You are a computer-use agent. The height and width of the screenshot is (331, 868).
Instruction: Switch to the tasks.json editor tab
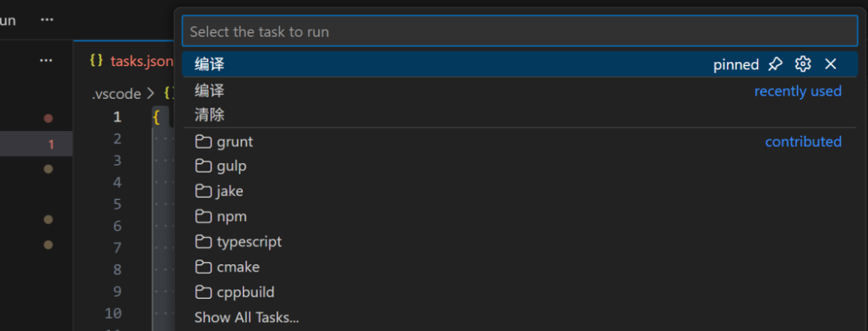(x=131, y=61)
